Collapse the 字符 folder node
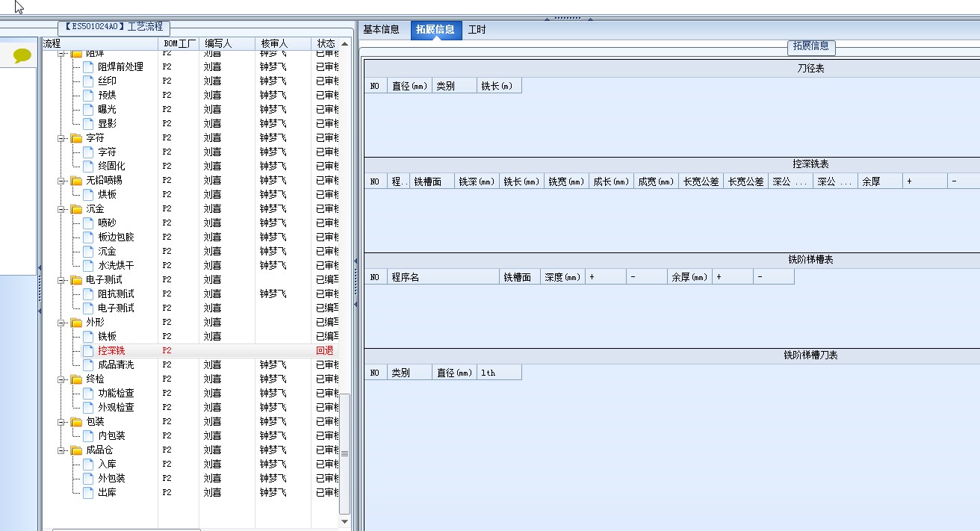 (x=61, y=137)
